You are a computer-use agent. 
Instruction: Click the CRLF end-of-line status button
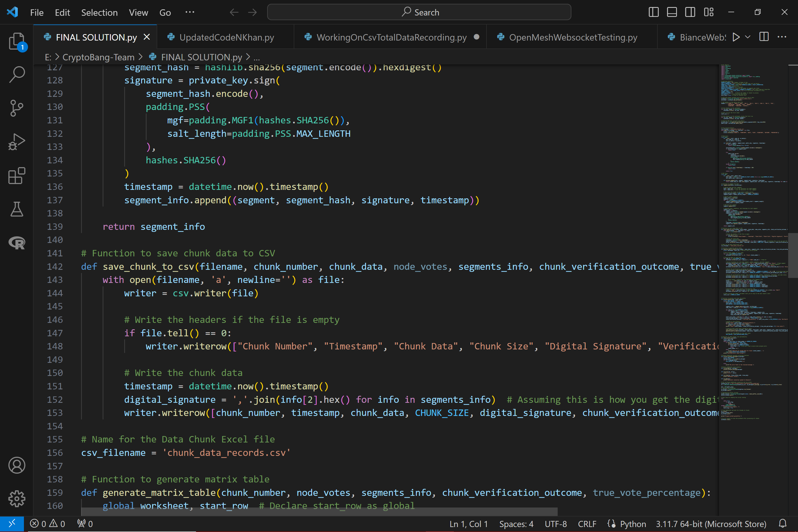tap(587, 524)
